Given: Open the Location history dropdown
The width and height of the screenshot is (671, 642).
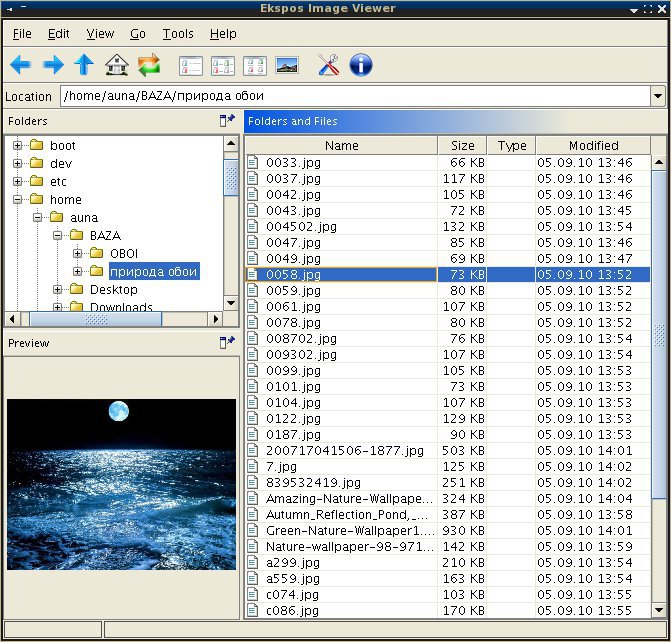Looking at the screenshot, I should coord(658,96).
